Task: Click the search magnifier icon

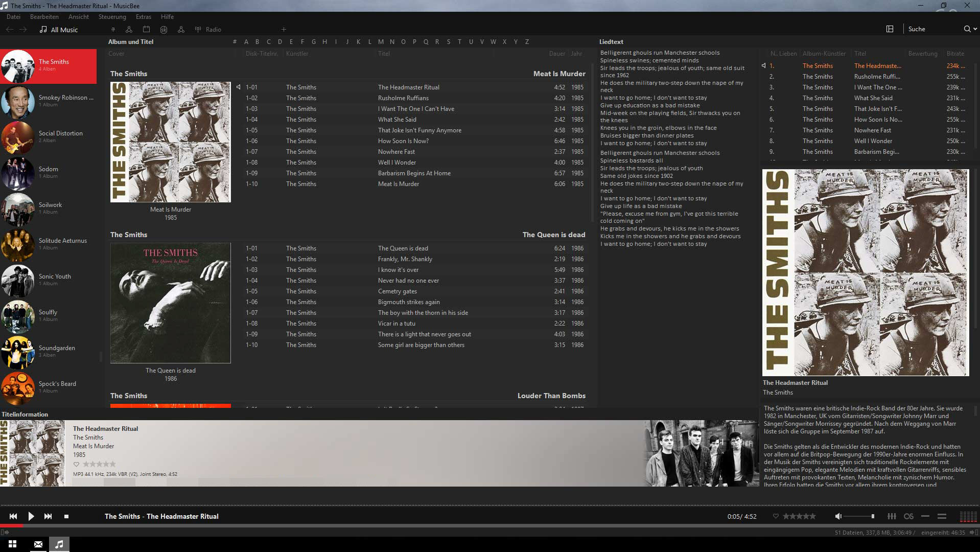Action: [x=967, y=29]
